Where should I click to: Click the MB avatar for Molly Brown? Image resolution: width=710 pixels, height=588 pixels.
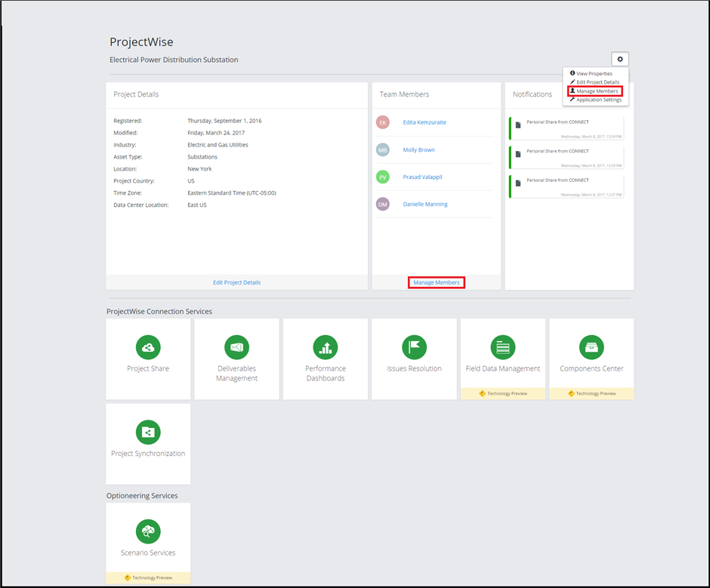[383, 149]
